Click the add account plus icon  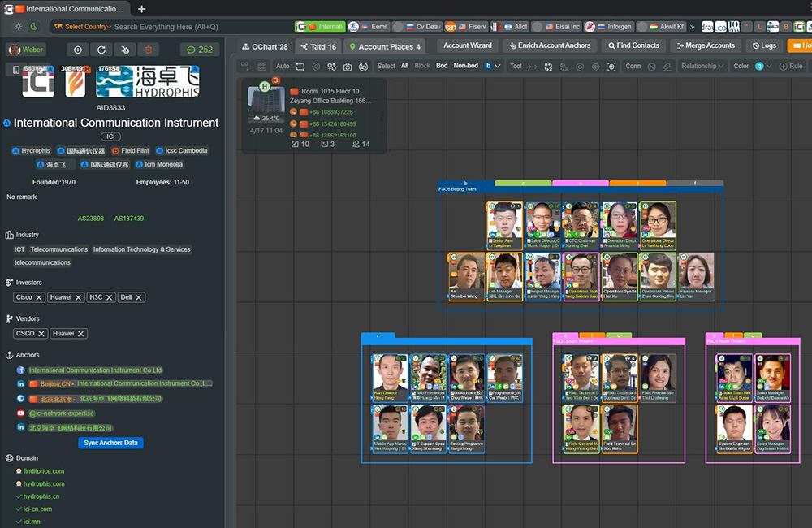click(x=79, y=50)
